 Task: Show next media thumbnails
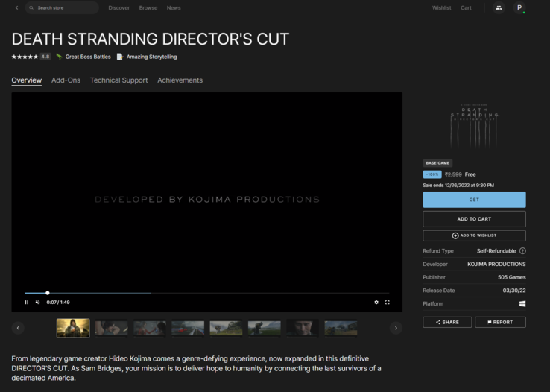pos(396,328)
